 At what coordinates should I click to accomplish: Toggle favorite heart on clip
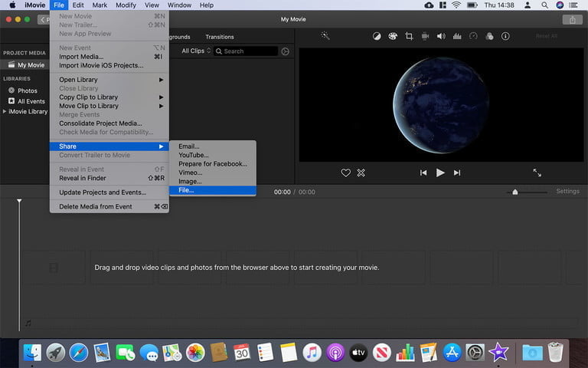tap(346, 172)
